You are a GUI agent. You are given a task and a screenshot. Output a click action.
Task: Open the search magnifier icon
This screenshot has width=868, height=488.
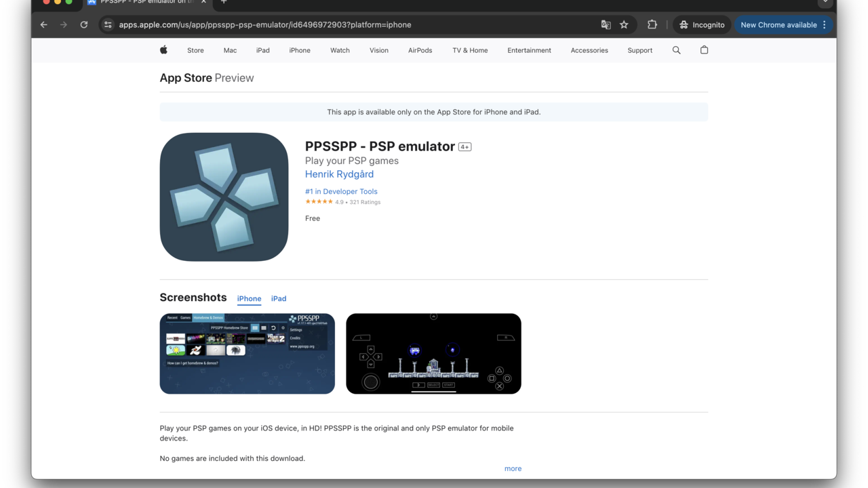pyautogui.click(x=676, y=50)
